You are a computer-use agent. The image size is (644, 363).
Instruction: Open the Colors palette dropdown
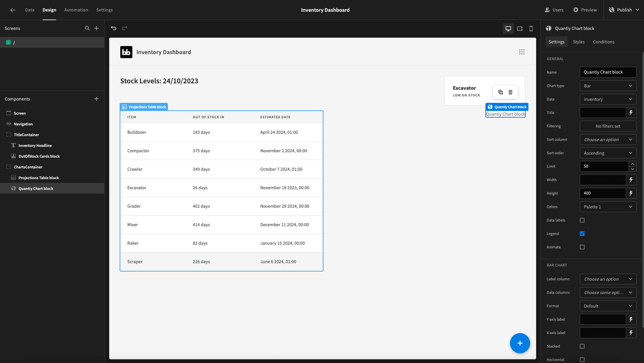[x=608, y=207]
